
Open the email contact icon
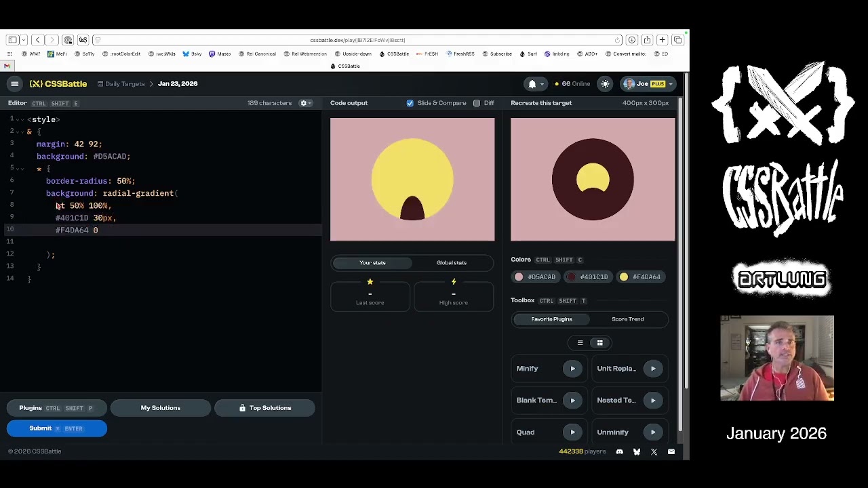671,451
